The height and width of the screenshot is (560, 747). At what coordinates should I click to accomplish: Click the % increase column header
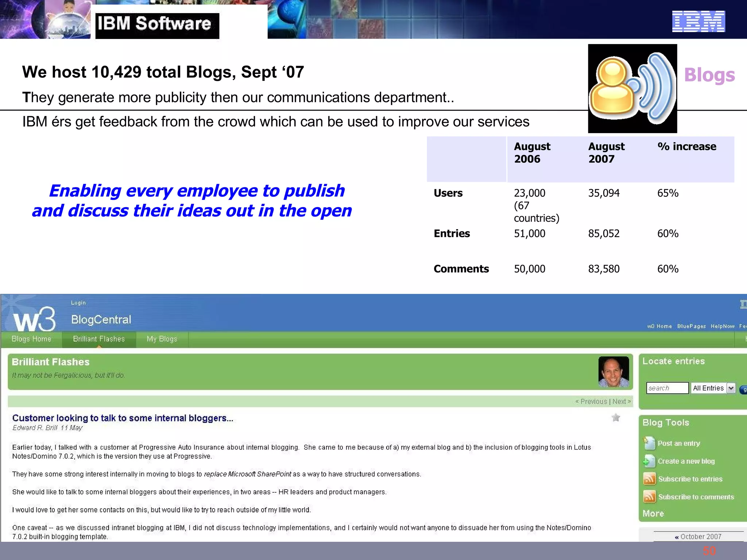687,147
